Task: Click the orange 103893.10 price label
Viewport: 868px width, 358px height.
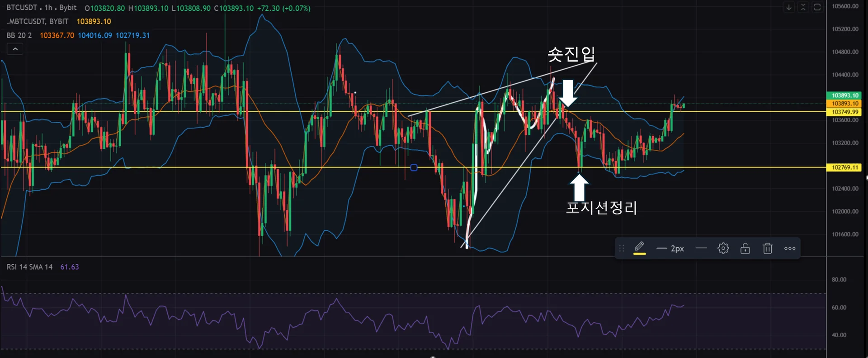Action: point(844,104)
